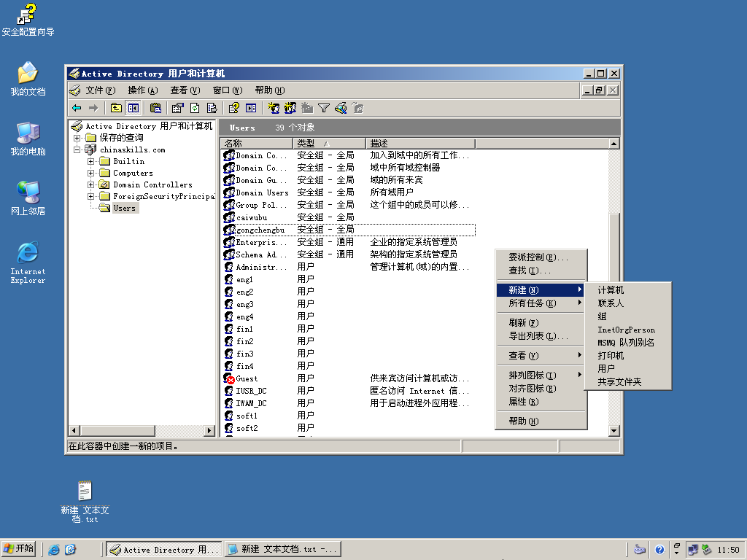Launch Internet Explorer from quick launch bar

coord(54,550)
